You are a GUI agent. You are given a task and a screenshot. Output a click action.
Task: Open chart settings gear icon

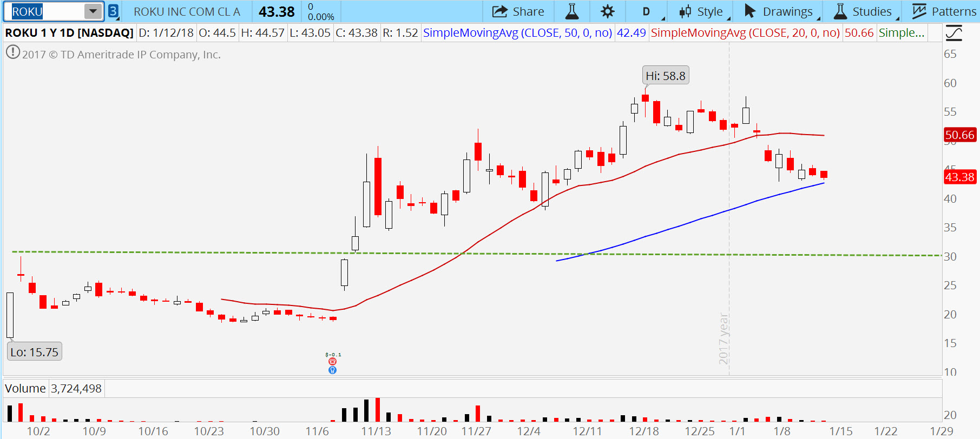[608, 11]
